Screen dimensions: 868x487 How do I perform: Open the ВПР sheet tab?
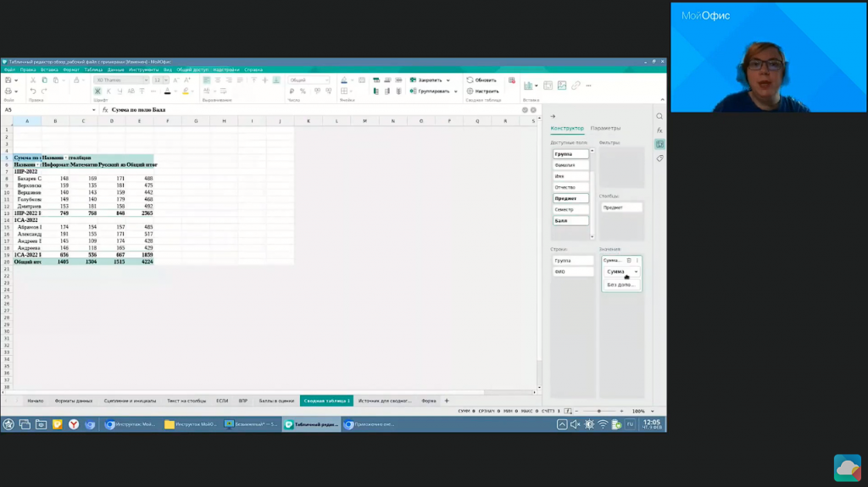point(243,401)
